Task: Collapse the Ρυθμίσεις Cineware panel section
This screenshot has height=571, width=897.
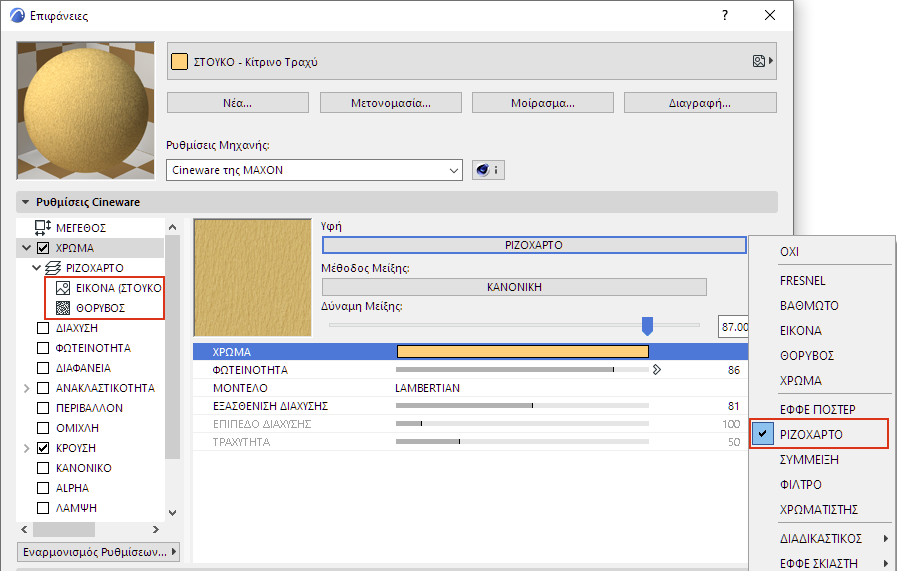Action: pos(25,202)
